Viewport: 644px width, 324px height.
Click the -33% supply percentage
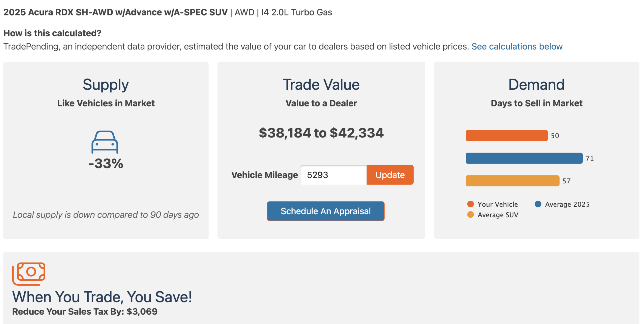coord(106,164)
